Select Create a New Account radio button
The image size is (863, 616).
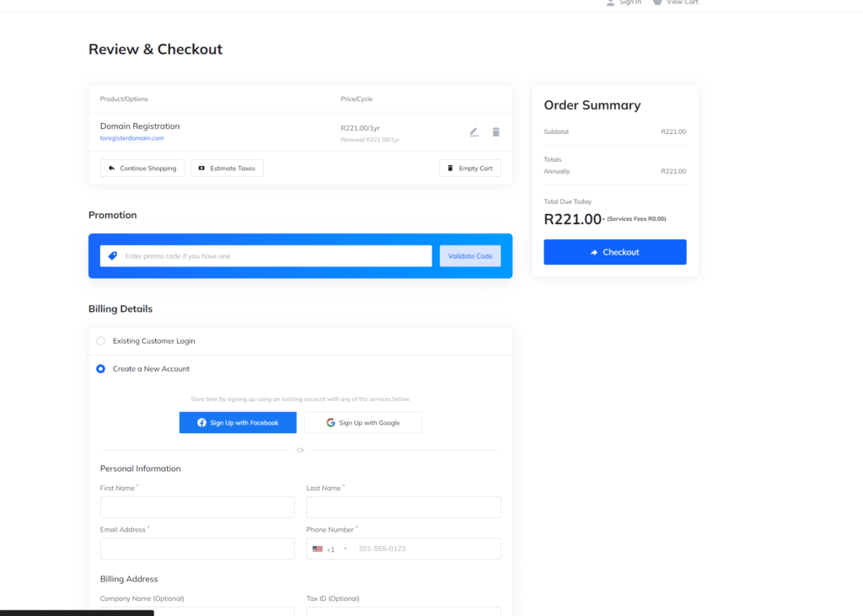101,369
